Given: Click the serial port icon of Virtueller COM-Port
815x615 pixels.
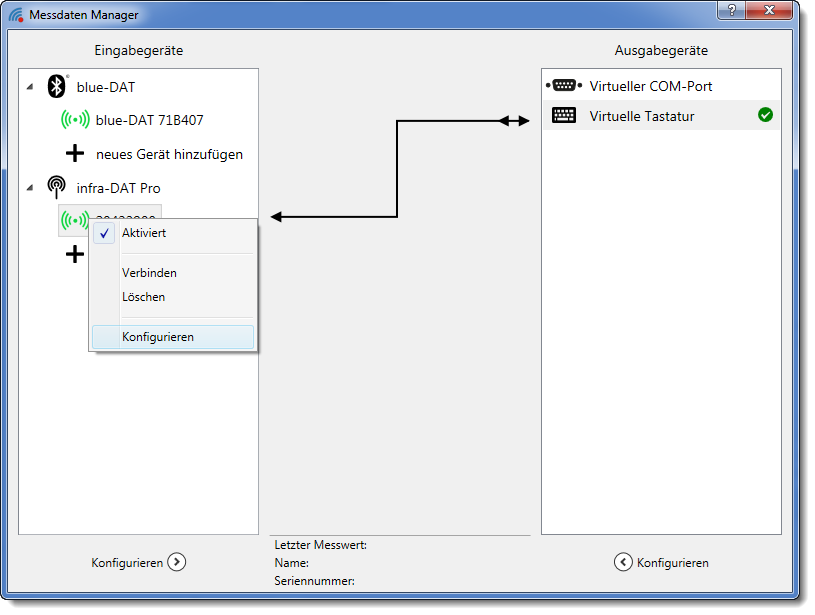Looking at the screenshot, I should click(x=564, y=85).
